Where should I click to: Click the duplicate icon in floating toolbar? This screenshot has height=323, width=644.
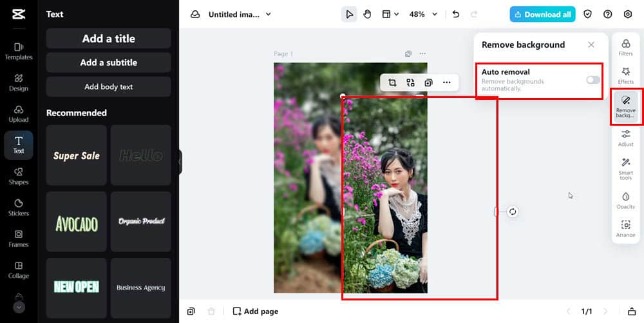pos(428,83)
